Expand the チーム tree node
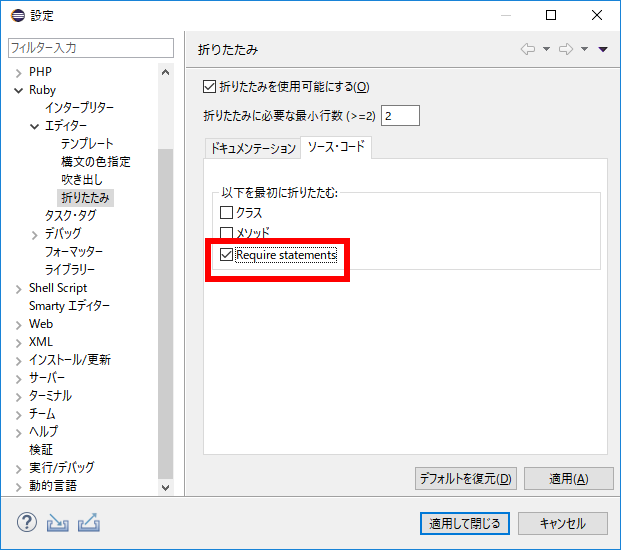Image resolution: width=621 pixels, height=550 pixels. point(18,415)
